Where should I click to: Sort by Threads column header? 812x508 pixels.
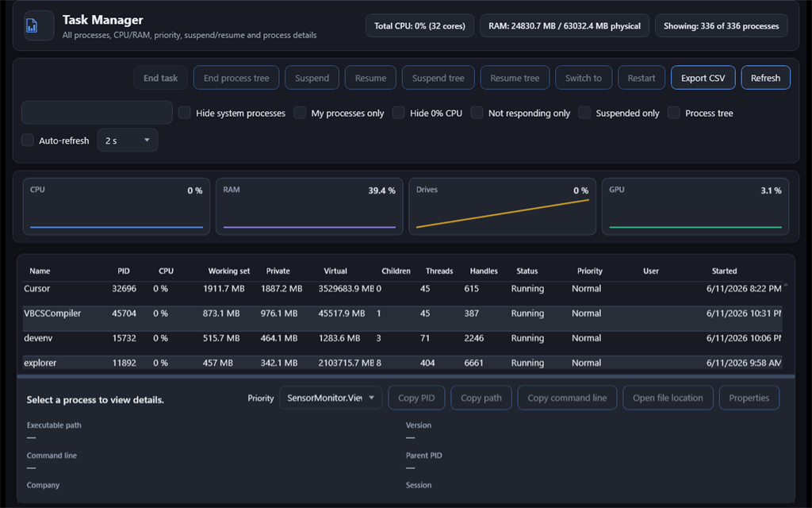439,271
